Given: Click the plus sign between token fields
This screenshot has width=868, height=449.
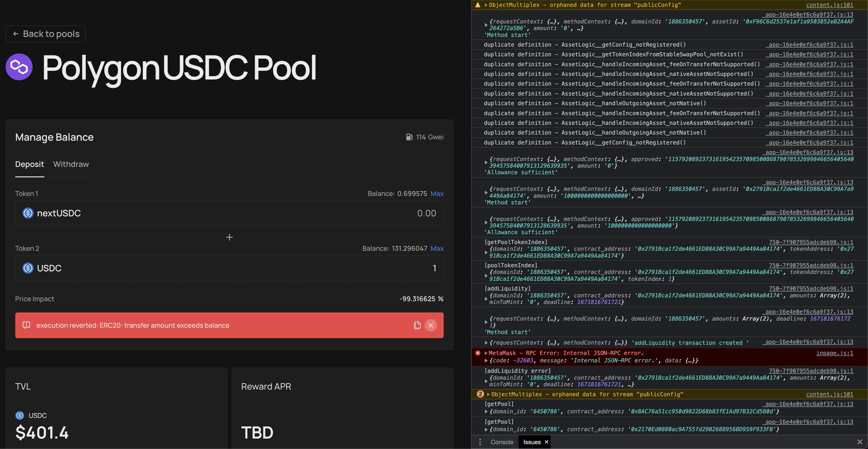Looking at the screenshot, I should [229, 237].
